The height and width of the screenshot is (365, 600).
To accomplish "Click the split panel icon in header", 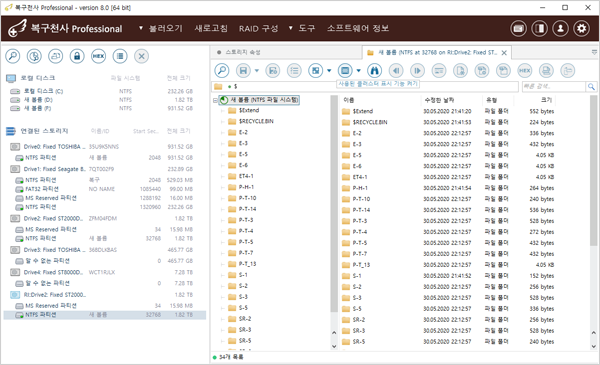I will point(540,28).
